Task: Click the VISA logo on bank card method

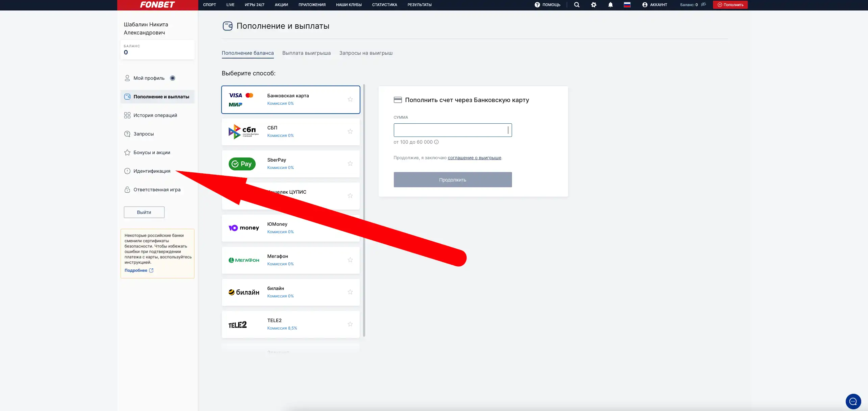Action: coord(235,95)
